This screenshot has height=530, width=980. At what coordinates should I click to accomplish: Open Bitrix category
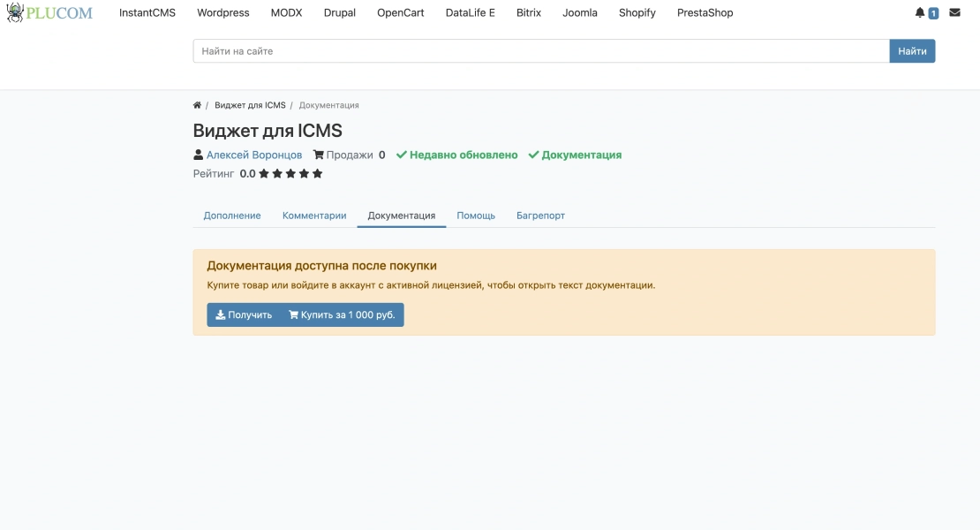point(529,12)
